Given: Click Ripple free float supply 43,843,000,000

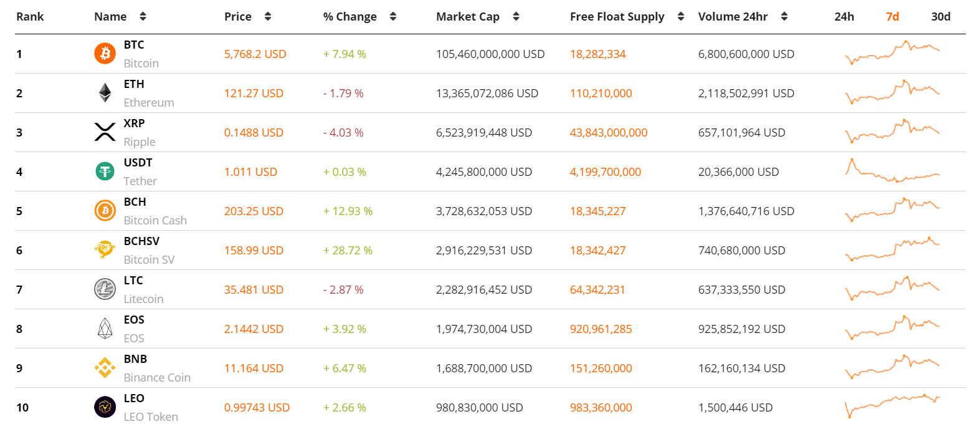Looking at the screenshot, I should (609, 133).
